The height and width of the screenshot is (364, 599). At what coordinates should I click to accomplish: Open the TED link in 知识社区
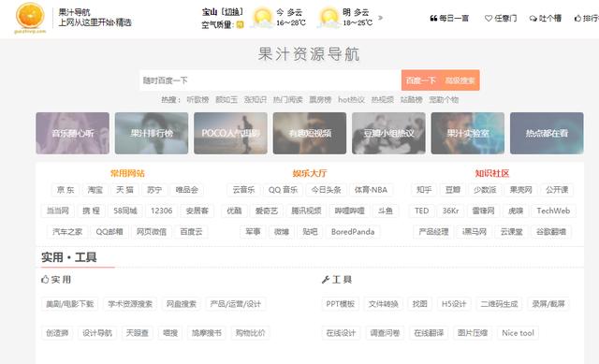click(421, 211)
